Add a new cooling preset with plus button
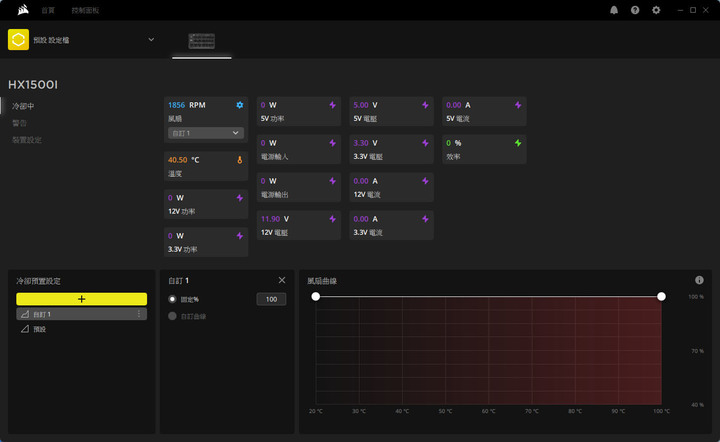This screenshot has height=442, width=720. (x=82, y=299)
